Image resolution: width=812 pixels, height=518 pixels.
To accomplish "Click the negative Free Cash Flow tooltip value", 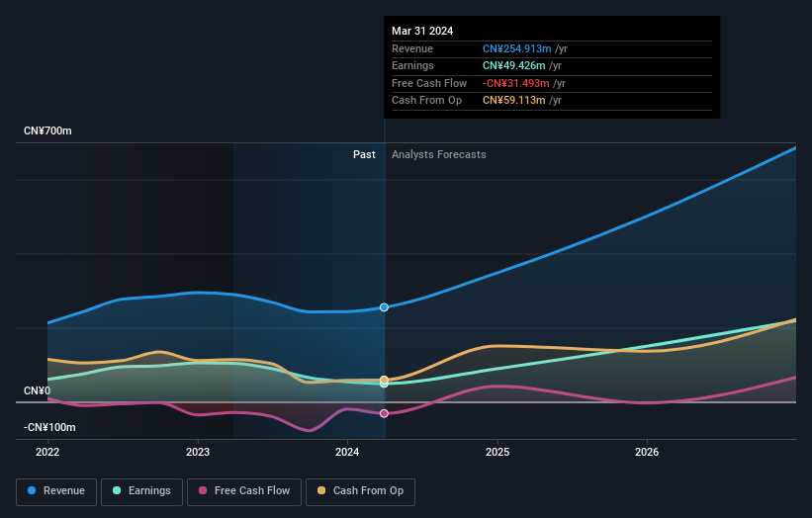I will coord(518,83).
